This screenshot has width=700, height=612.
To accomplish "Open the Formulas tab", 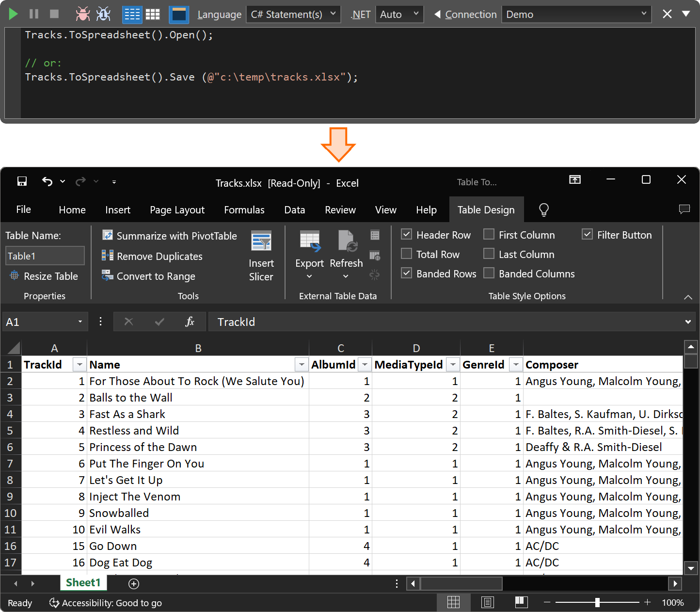I will pos(244,210).
